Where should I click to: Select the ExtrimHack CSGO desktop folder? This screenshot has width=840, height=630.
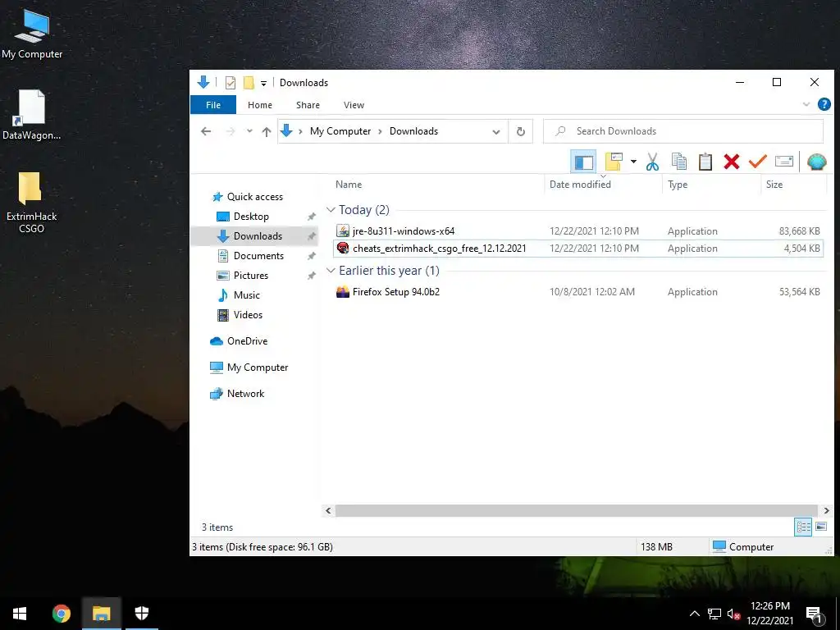tap(32, 203)
